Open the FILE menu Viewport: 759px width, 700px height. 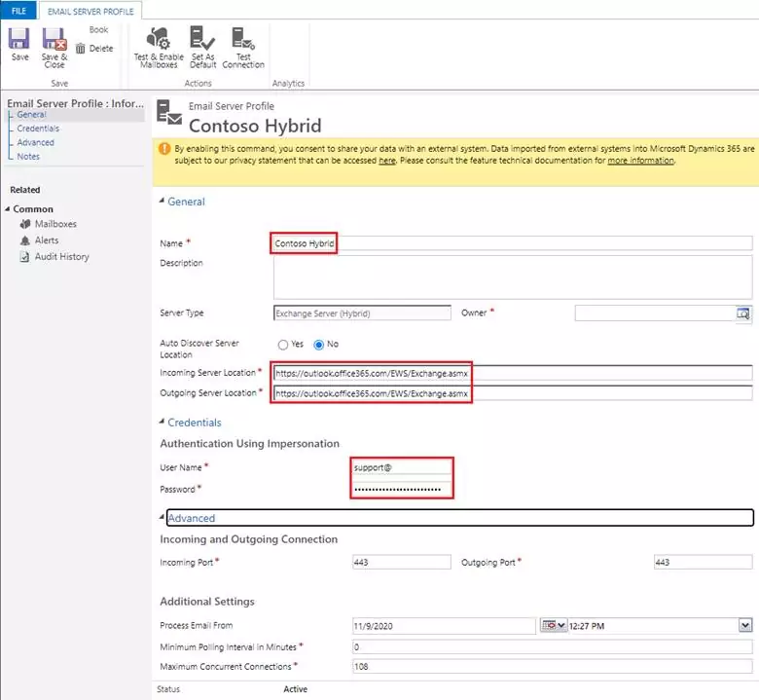tap(18, 11)
